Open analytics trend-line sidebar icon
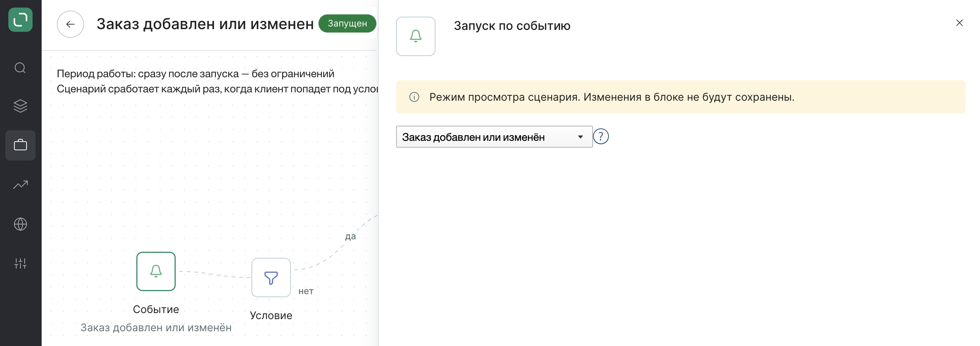This screenshot has height=346, width=980. tap(20, 185)
